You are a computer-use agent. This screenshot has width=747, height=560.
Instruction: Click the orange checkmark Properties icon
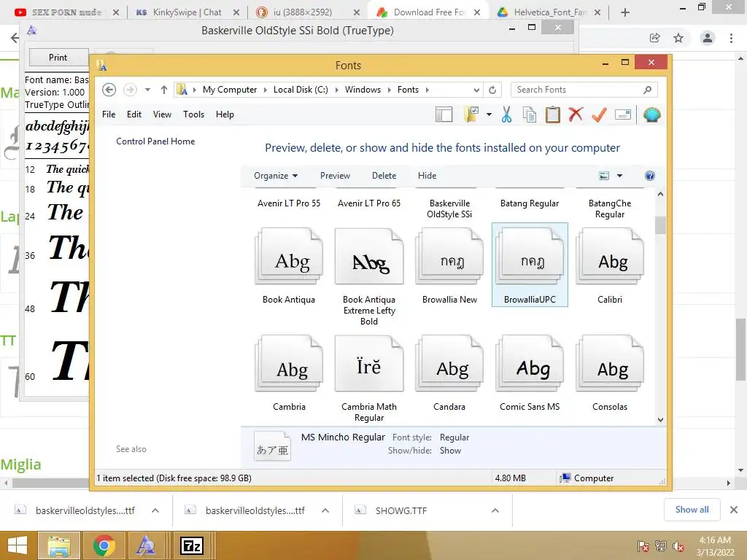(x=599, y=114)
